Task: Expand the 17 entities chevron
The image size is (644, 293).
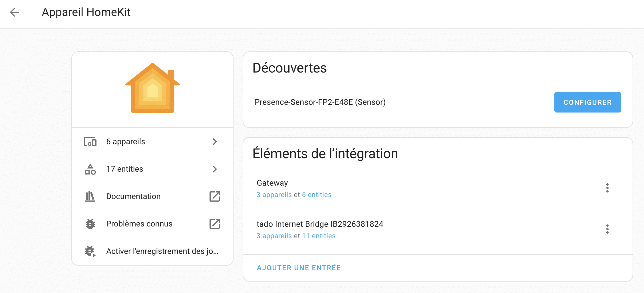Action: (215, 169)
